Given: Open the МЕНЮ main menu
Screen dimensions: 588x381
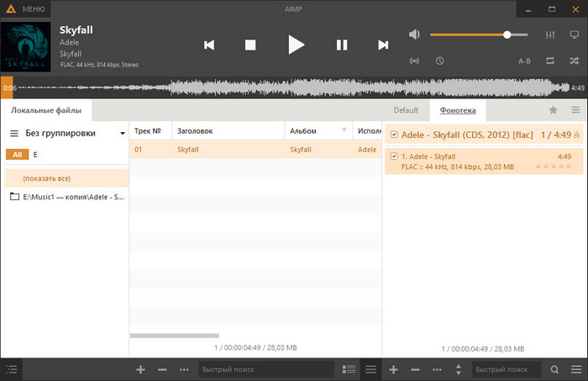Looking at the screenshot, I should (x=24, y=8).
